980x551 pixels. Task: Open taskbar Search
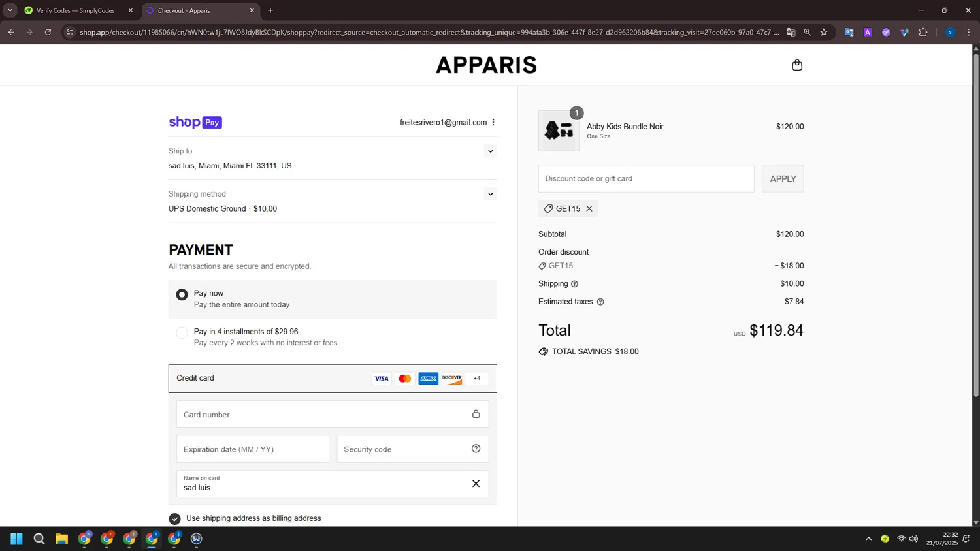[x=39, y=539]
